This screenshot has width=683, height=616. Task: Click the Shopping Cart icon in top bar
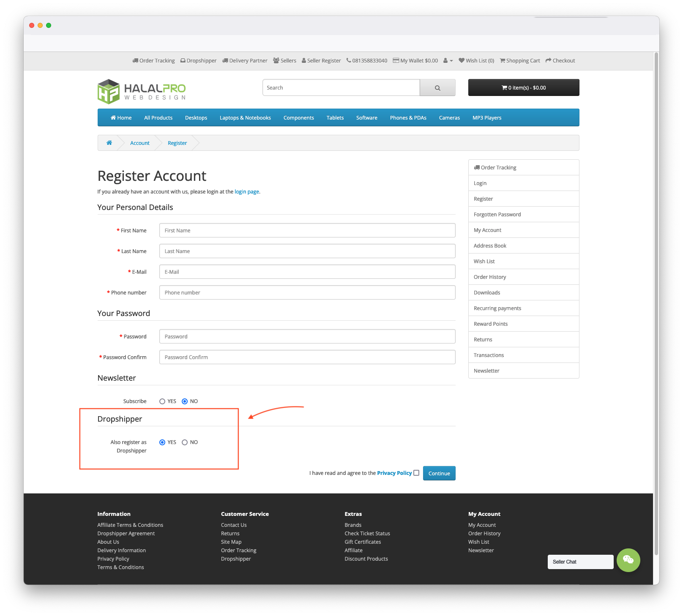point(502,60)
